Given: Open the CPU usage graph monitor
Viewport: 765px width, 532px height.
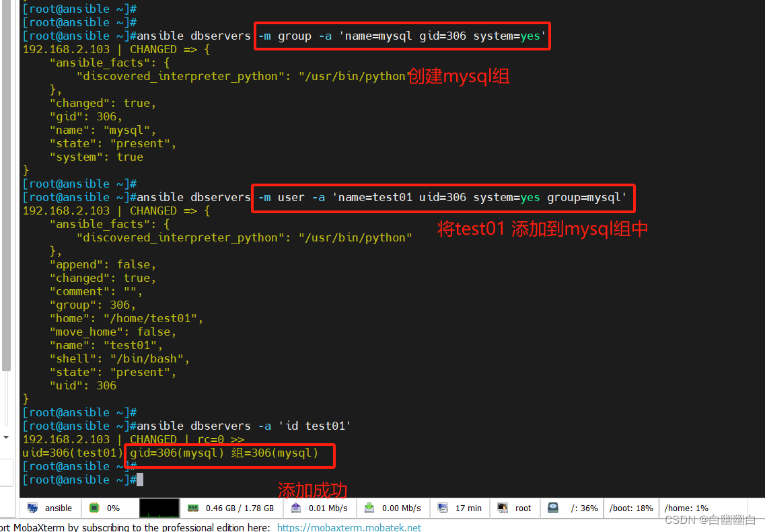Looking at the screenshot, I should tap(159, 508).
